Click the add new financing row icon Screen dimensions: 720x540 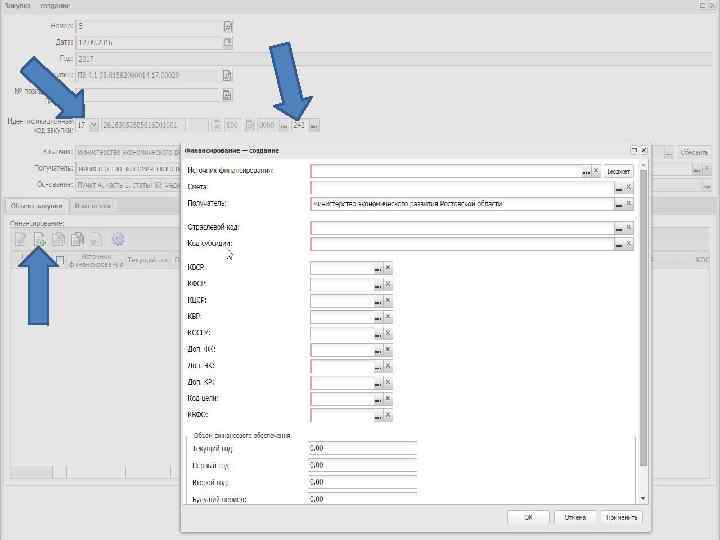point(40,239)
